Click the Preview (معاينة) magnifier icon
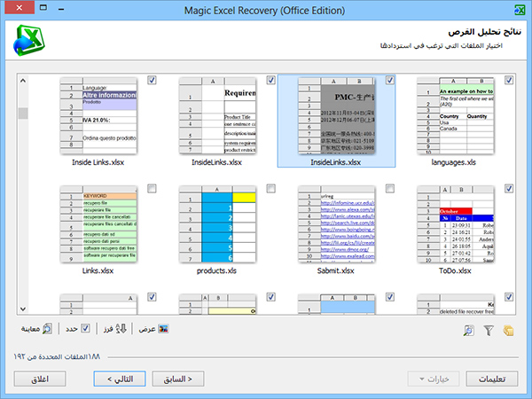532x399 pixels. pos(47,328)
